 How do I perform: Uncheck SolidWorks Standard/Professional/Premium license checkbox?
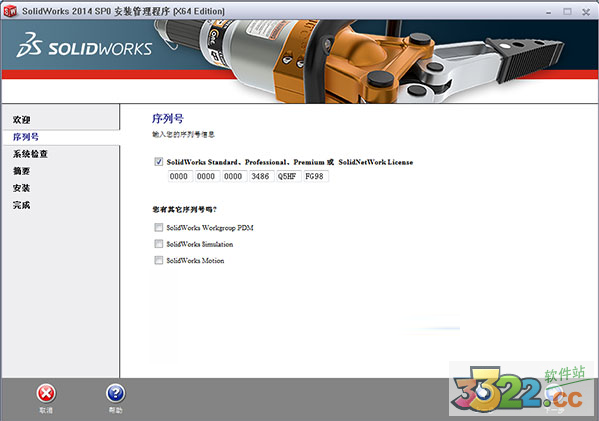click(x=159, y=162)
